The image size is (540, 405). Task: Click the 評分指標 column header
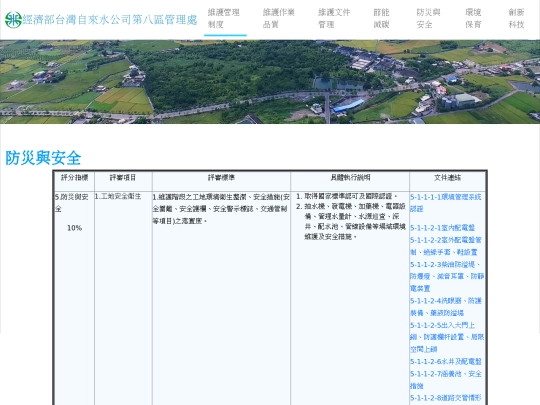[74, 178]
